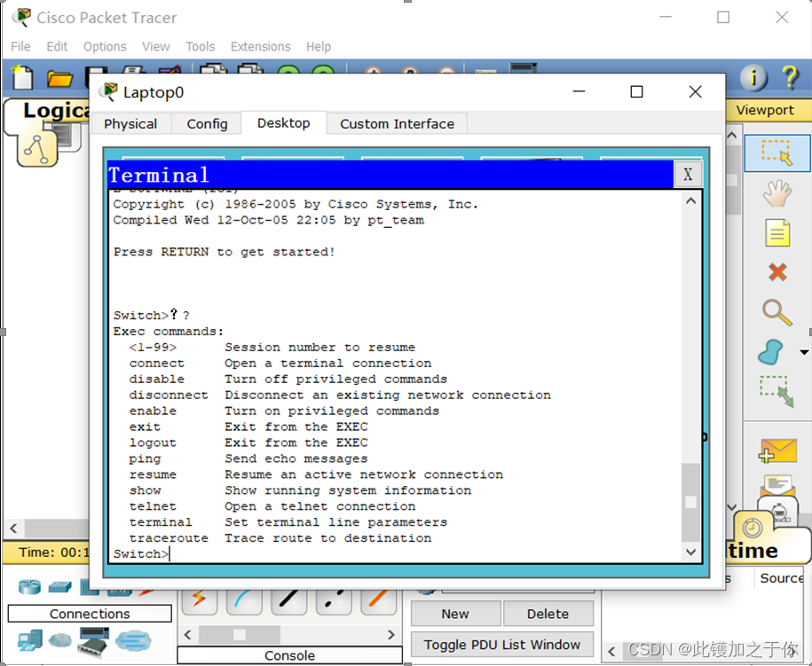Select the Place Note tool
This screenshot has width=812, height=666.
coord(777,232)
